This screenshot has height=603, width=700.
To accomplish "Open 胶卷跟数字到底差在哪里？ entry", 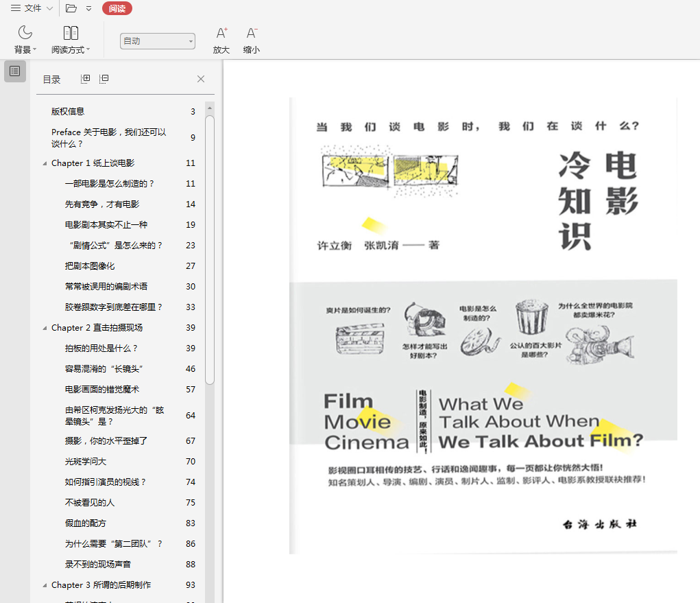I will click(x=114, y=307).
